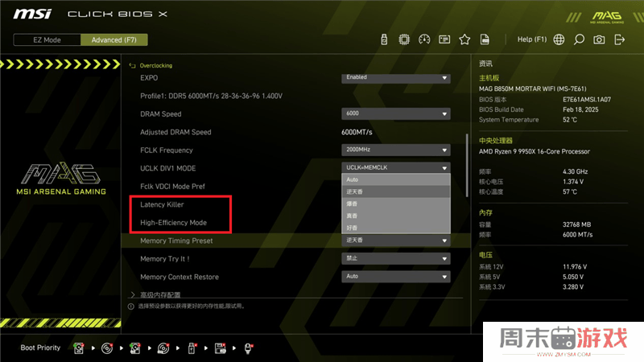The width and height of the screenshot is (644, 362).
Task: Open the EXPO dropdown
Action: click(395, 78)
